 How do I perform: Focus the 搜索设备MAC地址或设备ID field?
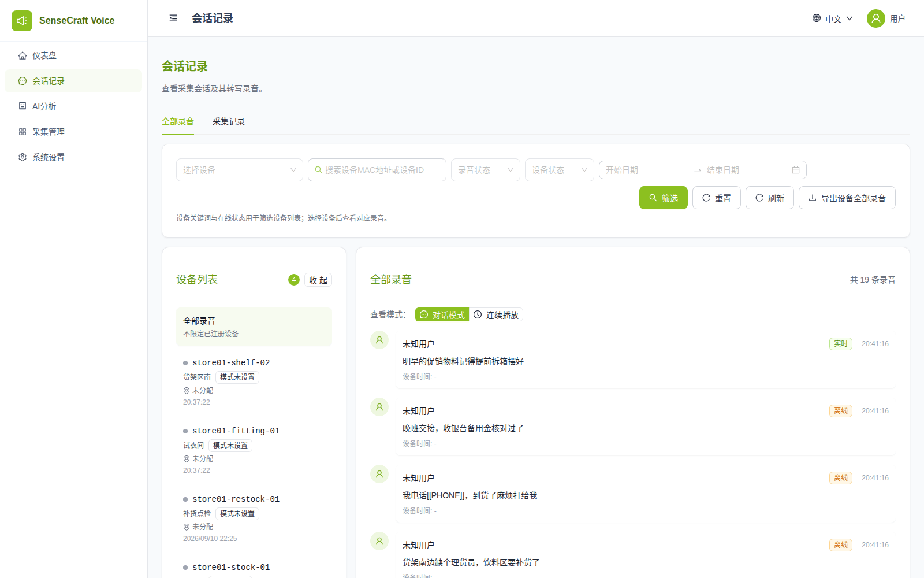pyautogui.click(x=377, y=170)
